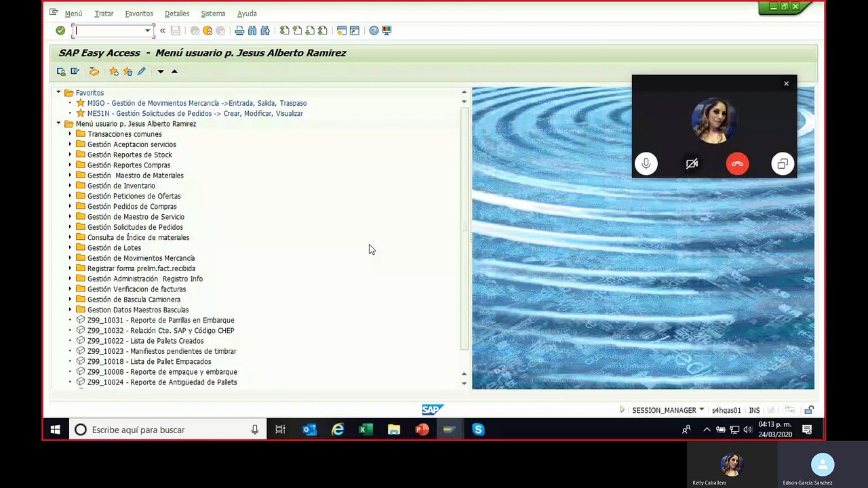
Task: Select Z99_10024 Reporte de Antigüedad de Pallets
Action: point(162,382)
